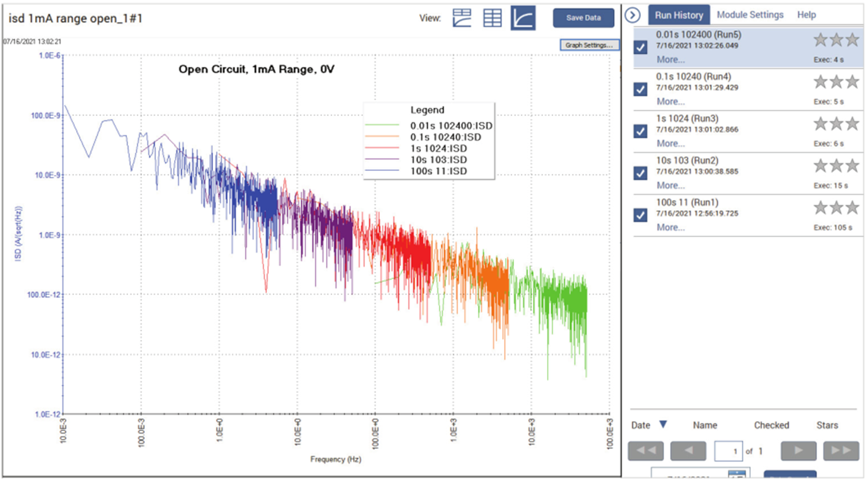Select the table sheet view icon
The height and width of the screenshot is (483, 868).
(x=492, y=18)
